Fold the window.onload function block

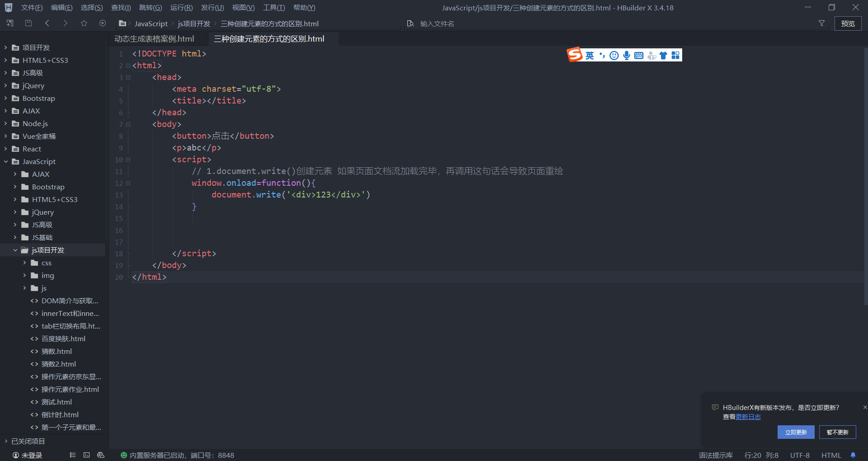[x=128, y=183]
